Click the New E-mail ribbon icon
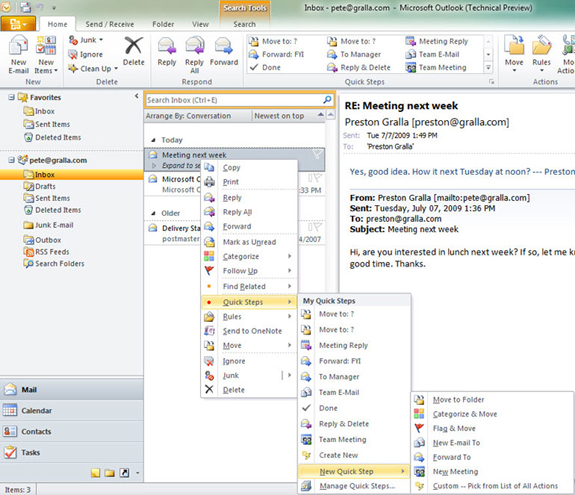The height and width of the screenshot is (495, 575). (18, 54)
